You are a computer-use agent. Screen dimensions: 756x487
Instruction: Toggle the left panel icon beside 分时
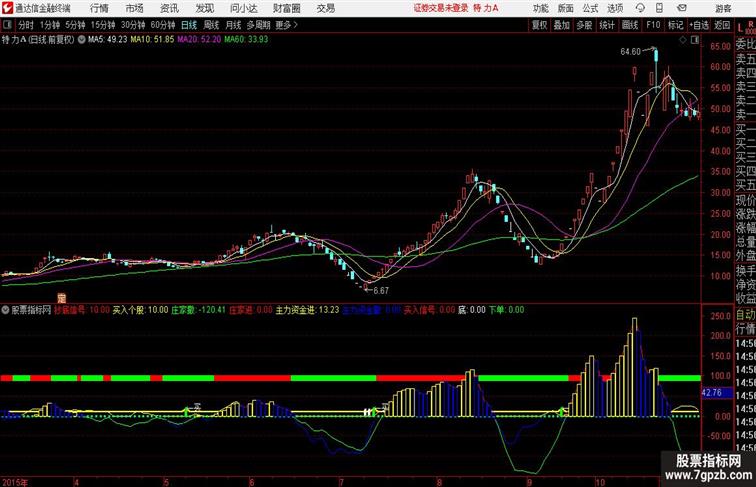click(x=7, y=25)
